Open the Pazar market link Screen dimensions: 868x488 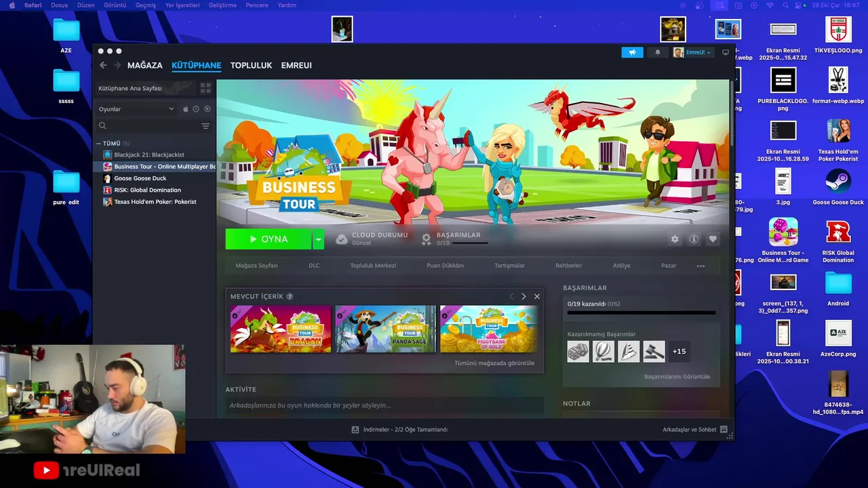click(669, 266)
